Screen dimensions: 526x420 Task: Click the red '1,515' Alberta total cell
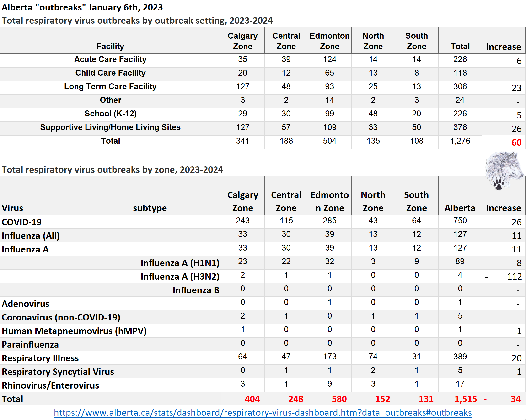click(x=466, y=399)
